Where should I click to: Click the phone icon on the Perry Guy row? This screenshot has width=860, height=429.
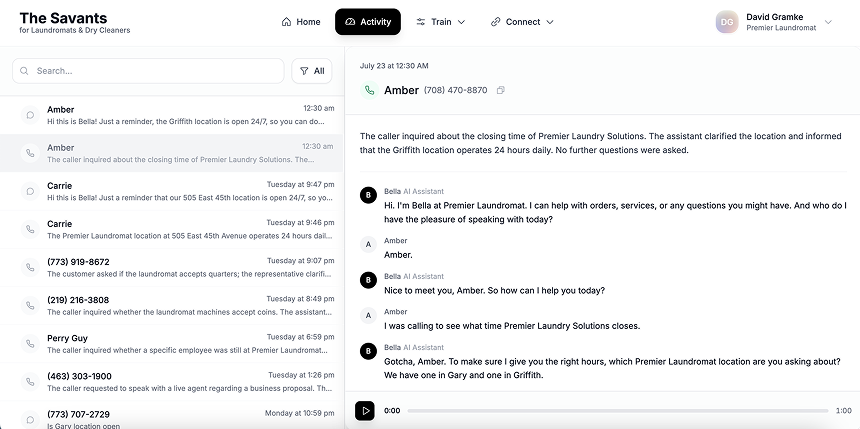click(x=30, y=344)
